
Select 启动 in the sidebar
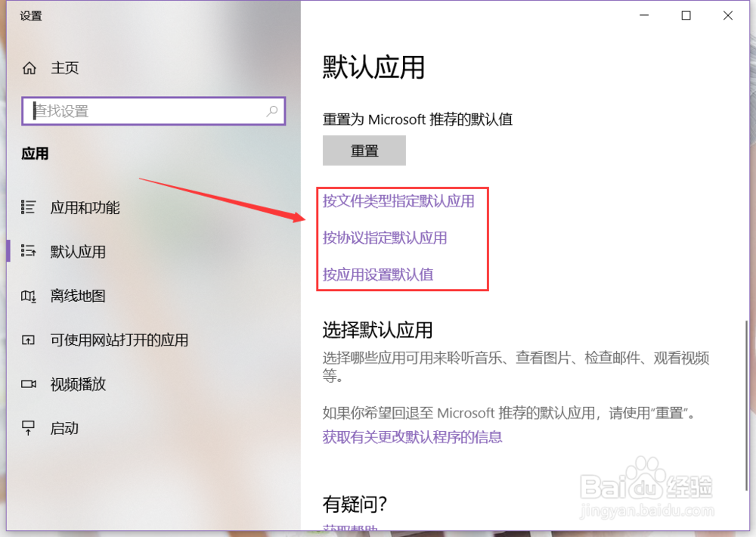(x=64, y=428)
